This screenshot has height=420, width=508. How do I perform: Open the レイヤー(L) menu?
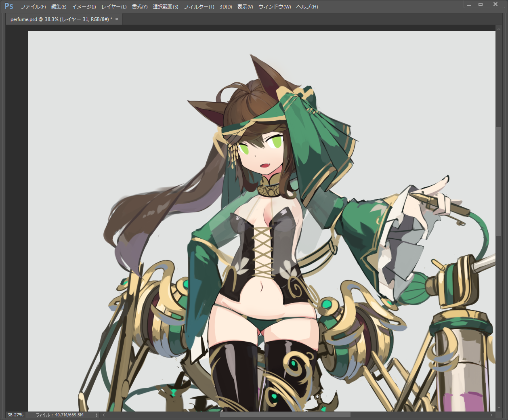pos(114,7)
